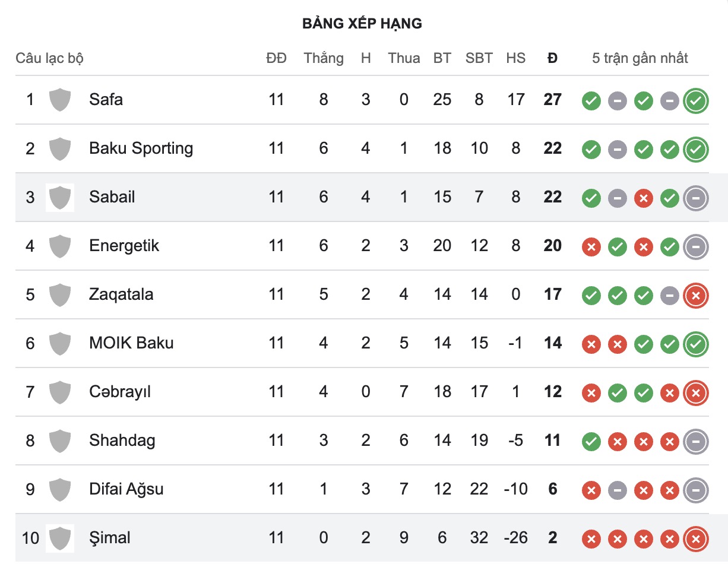
Task: Click the BẢNG XẾP HẠNG table title
Action: [x=363, y=24]
